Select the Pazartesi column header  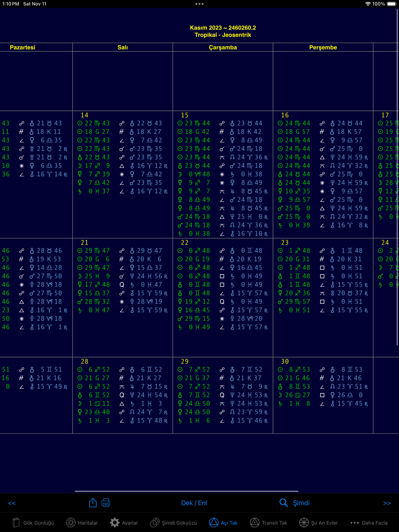tap(22, 47)
